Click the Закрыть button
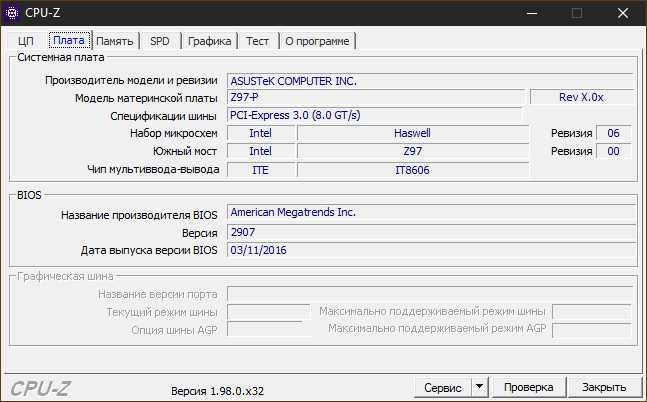This screenshot has height=402, width=647. pos(604,388)
